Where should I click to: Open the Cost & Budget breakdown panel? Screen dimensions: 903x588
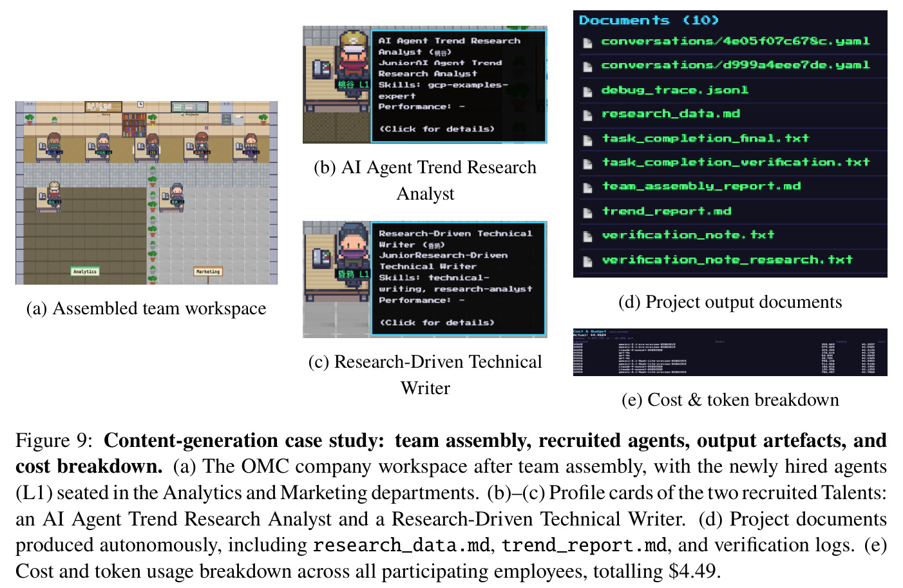(730, 352)
